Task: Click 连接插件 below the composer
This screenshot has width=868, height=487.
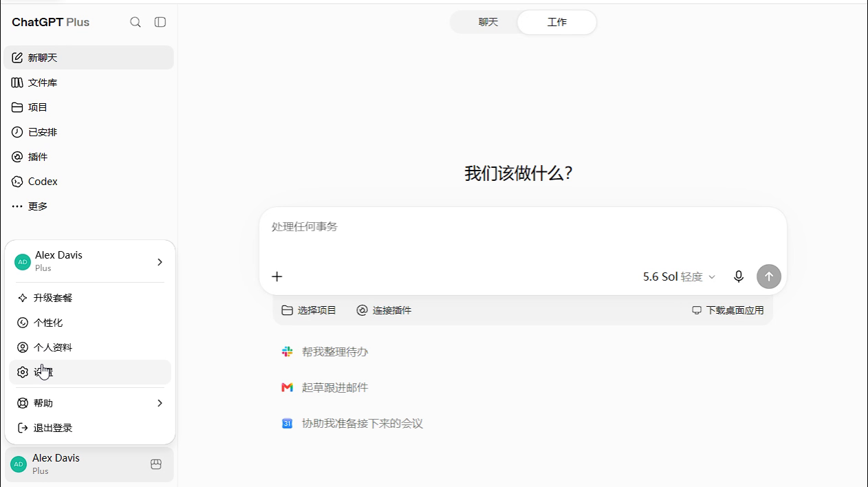Action: [x=384, y=310]
